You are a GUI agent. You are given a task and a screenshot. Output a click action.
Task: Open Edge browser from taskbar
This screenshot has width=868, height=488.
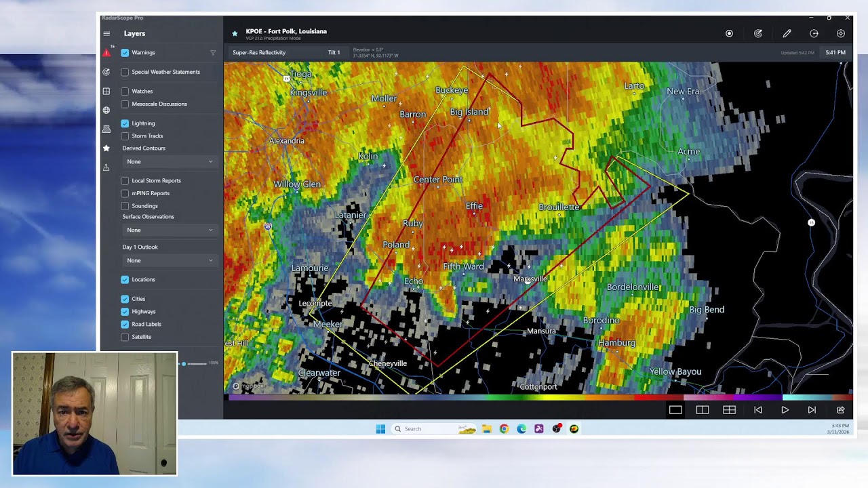tap(521, 428)
